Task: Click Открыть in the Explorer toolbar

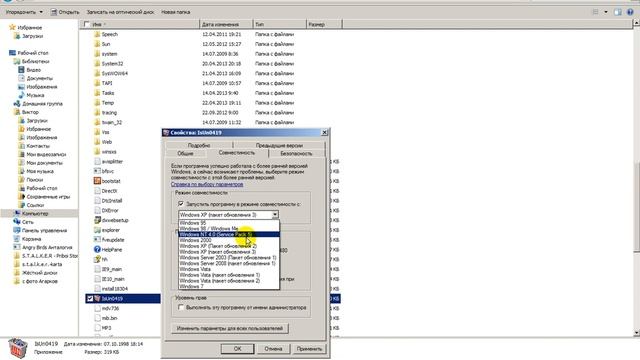Action: point(65,12)
